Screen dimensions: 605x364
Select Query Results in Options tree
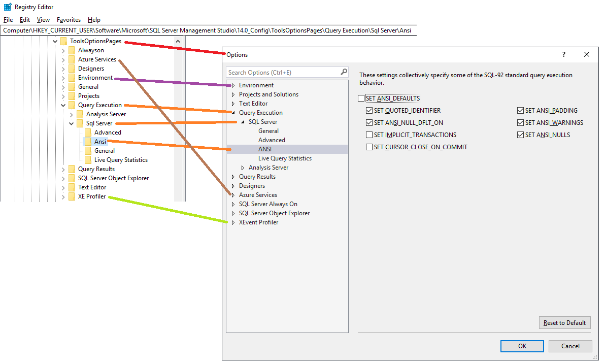coord(257,177)
